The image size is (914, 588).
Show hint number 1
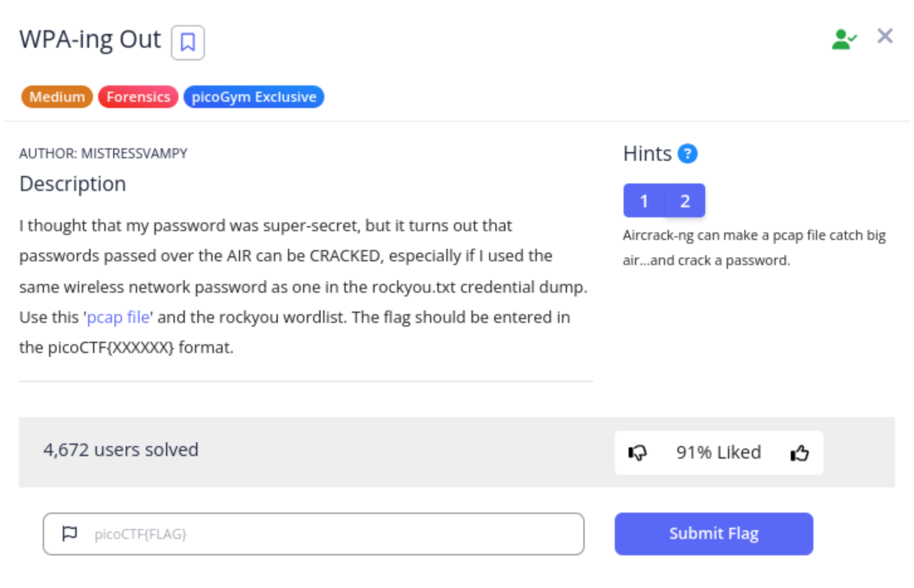click(x=644, y=200)
